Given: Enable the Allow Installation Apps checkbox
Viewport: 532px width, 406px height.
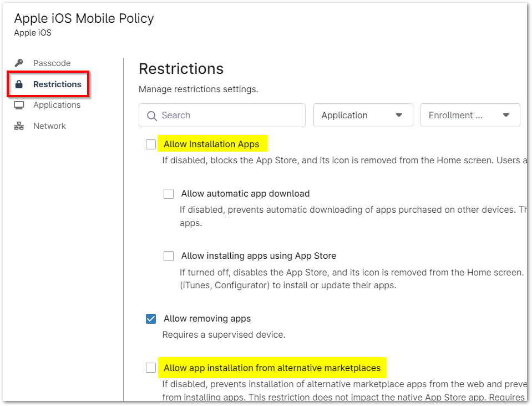Looking at the screenshot, I should pyautogui.click(x=150, y=144).
